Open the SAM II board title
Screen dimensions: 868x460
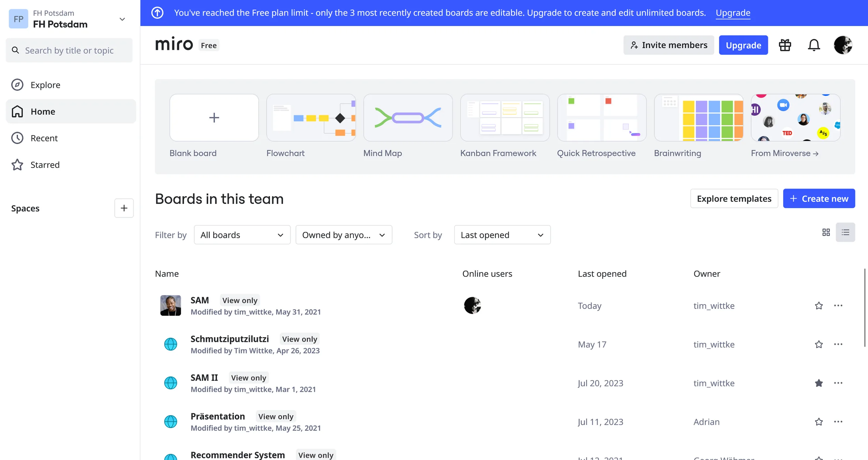204,378
